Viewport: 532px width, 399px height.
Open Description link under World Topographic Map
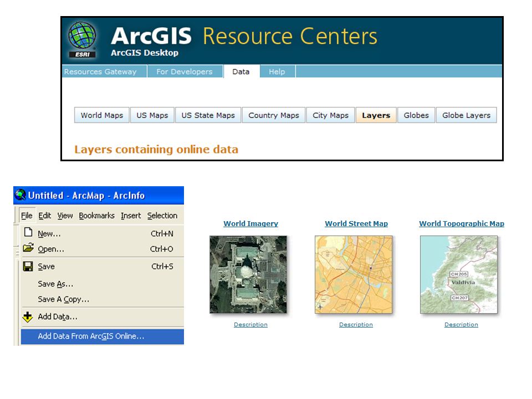point(462,325)
